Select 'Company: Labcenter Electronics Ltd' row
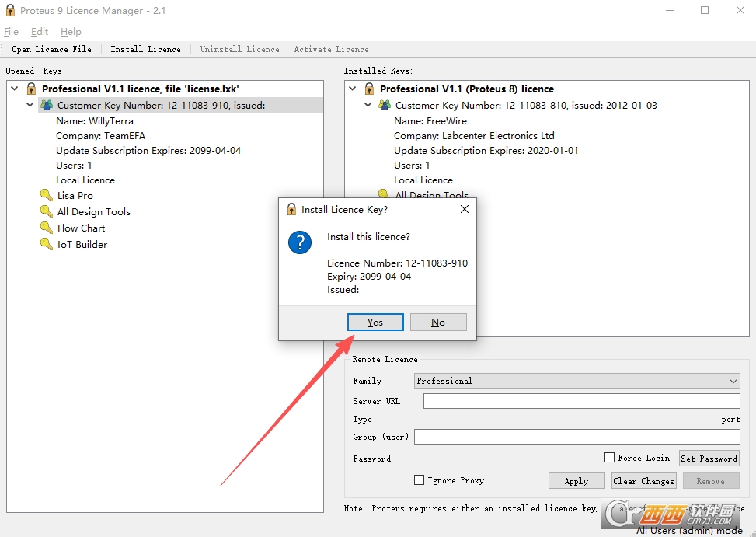This screenshot has height=537, width=756. pyautogui.click(x=474, y=136)
